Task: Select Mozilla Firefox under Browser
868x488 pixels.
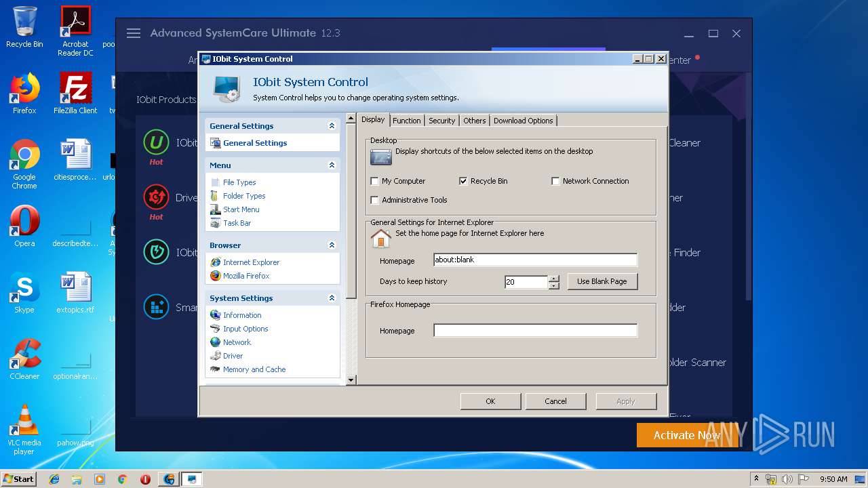Action: (246, 276)
